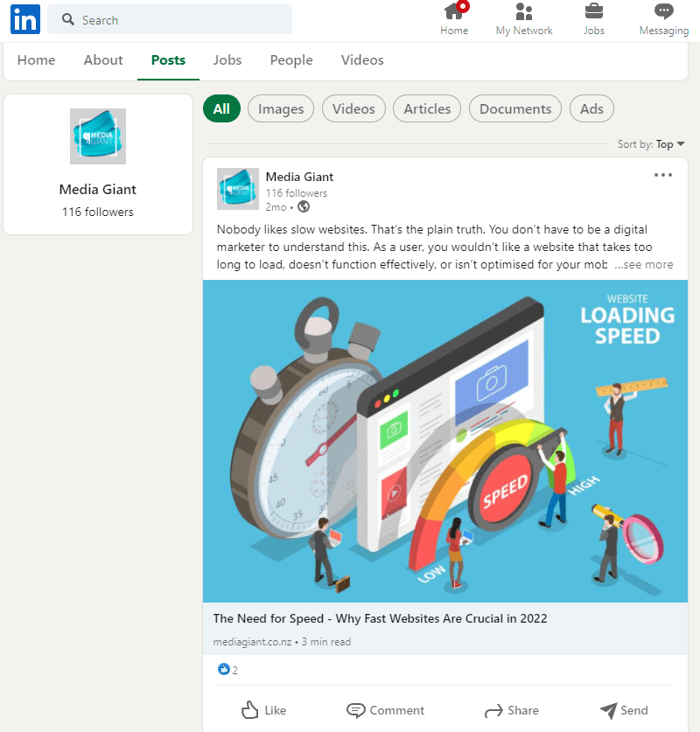
Task: Open the Sort by Top dropdown
Action: click(651, 144)
